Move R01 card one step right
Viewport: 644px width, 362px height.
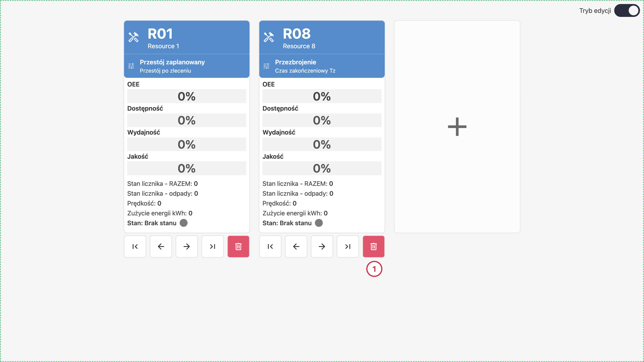coord(187,247)
